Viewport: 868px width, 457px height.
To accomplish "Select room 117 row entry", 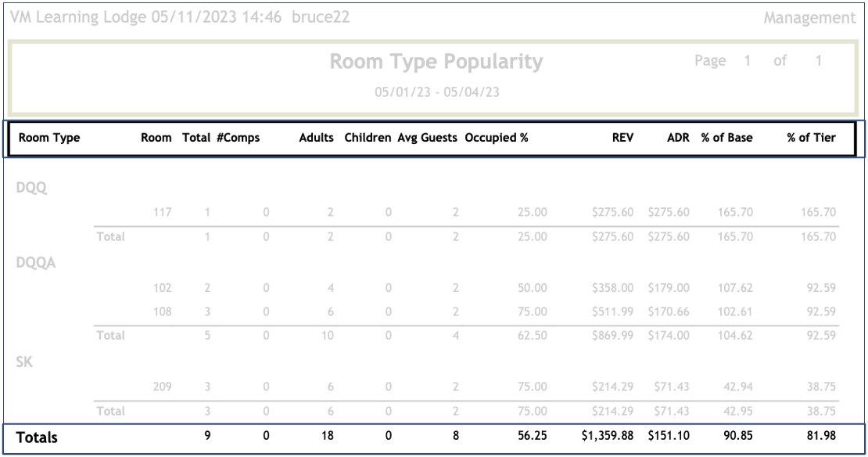I will 162,212.
